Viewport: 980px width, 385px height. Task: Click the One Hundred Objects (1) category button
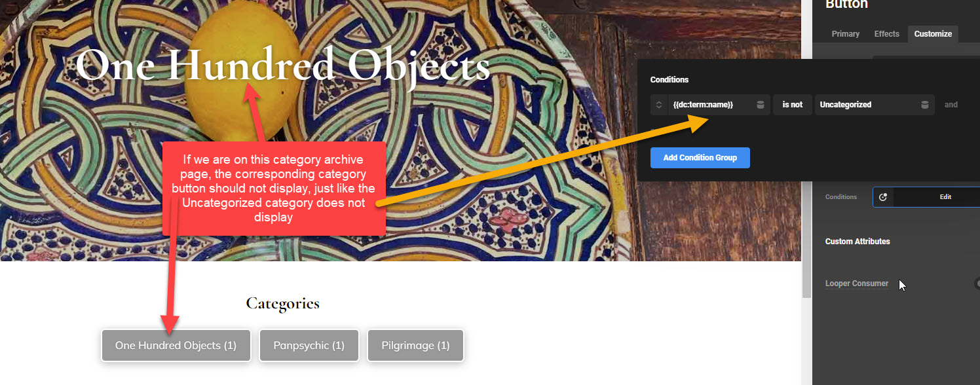pos(176,345)
